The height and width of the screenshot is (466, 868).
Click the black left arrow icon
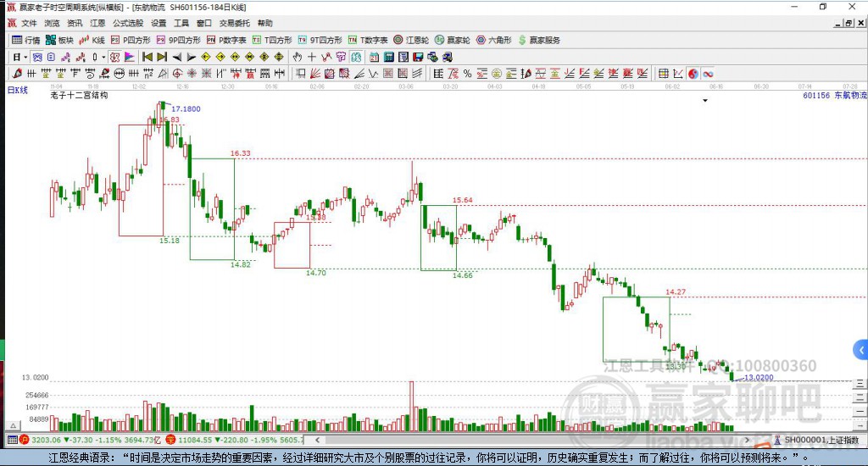point(176,57)
